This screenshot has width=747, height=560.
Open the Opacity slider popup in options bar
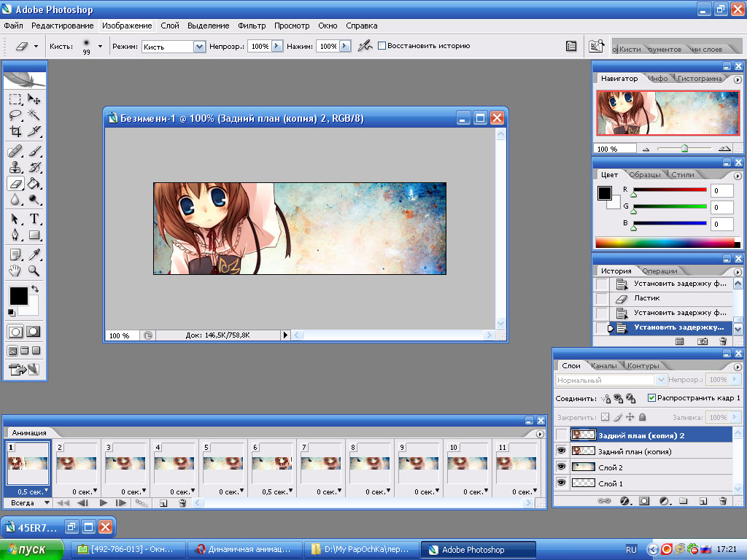coord(276,46)
